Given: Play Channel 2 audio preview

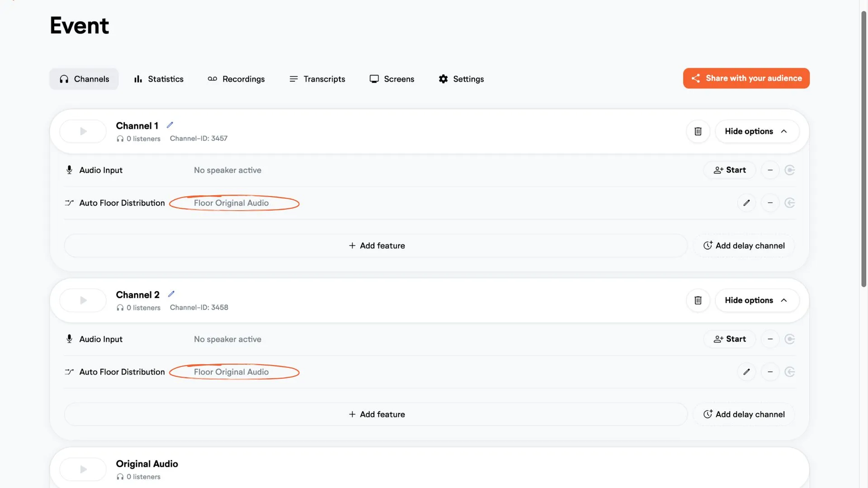Looking at the screenshot, I should click(x=83, y=300).
